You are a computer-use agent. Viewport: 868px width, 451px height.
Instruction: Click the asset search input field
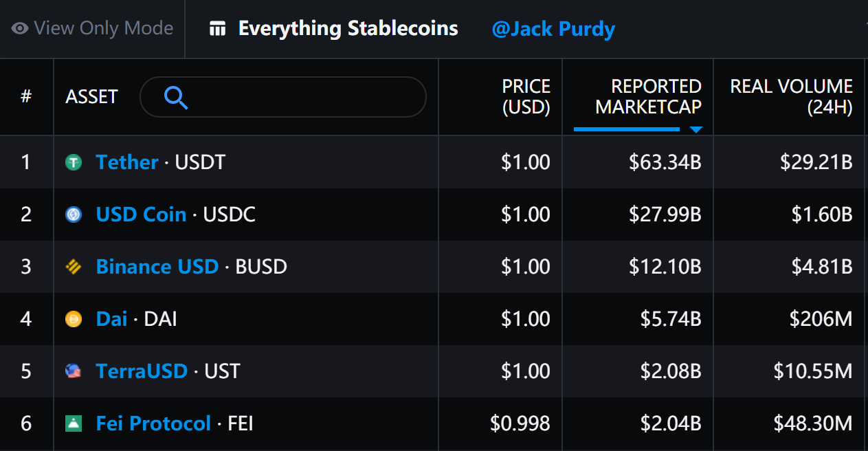[283, 97]
